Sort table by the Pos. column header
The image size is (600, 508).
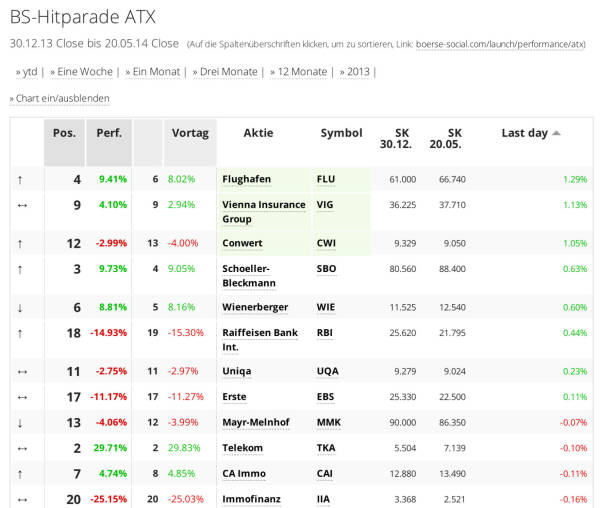[64, 133]
